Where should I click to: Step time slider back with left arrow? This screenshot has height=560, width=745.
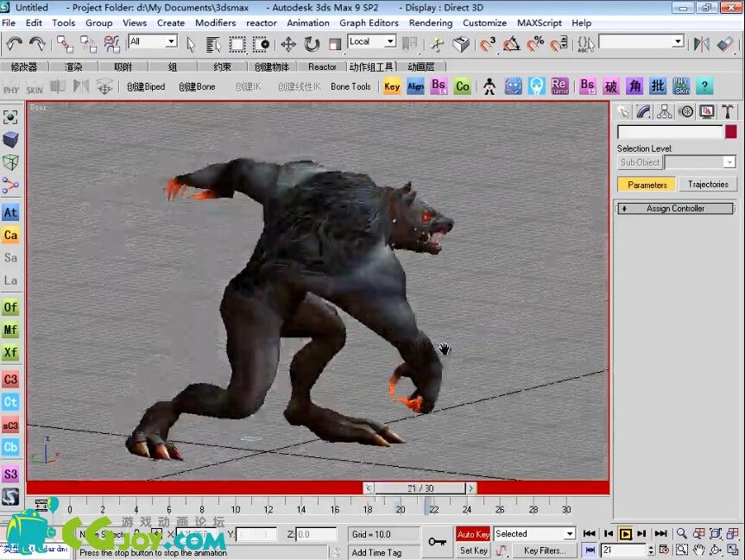(x=369, y=488)
